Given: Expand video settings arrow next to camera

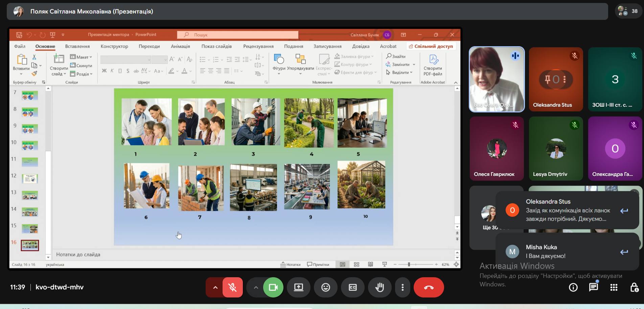Looking at the screenshot, I should [256, 287].
